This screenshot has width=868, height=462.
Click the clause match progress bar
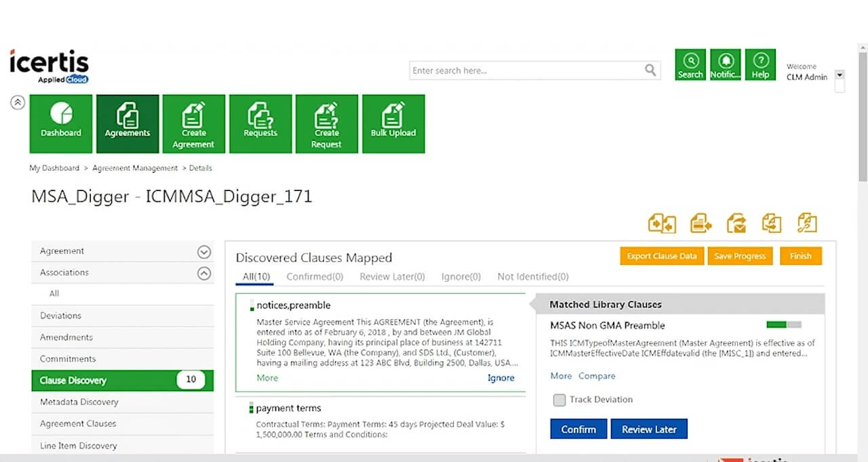point(784,324)
